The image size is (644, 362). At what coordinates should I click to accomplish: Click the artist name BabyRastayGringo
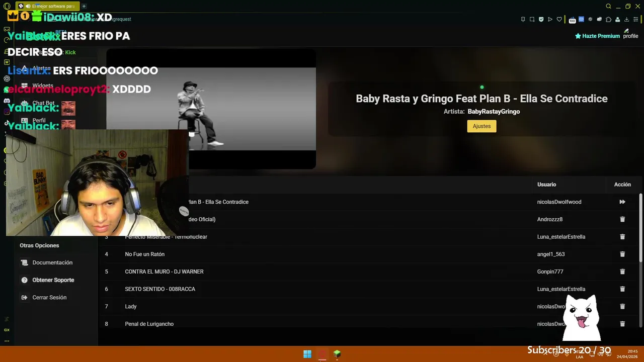coord(494,112)
